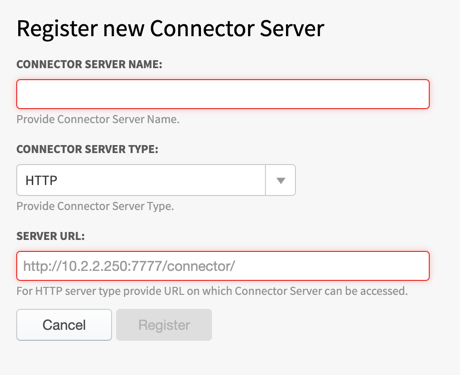This screenshot has width=460, height=375.
Task: Click the http://10.2.2.250:7777/connector/ placeholder text
Action: pos(129,266)
